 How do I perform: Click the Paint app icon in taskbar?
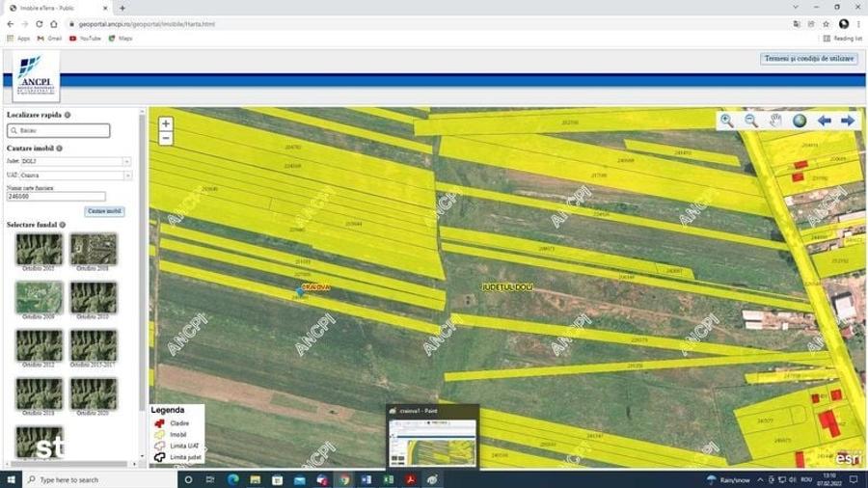click(x=432, y=479)
